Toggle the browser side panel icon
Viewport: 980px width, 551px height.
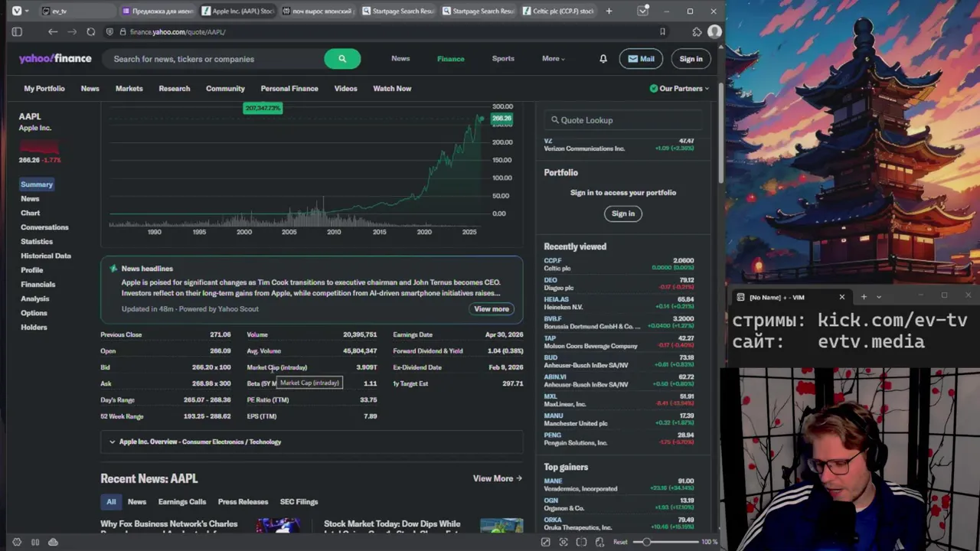click(x=17, y=32)
